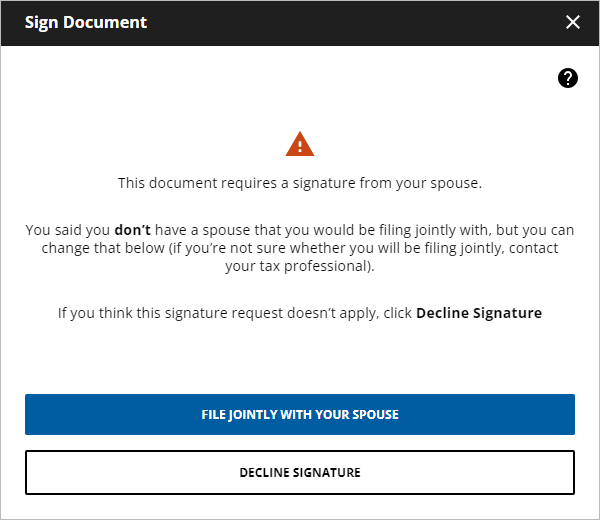Click blank white space above the blue button
Viewport: 600px width, 520px height.
coord(300,360)
